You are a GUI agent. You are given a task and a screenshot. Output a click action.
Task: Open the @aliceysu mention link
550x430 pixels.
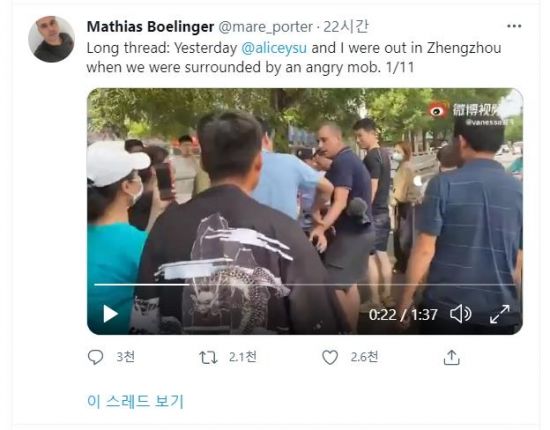pyautogui.click(x=274, y=48)
